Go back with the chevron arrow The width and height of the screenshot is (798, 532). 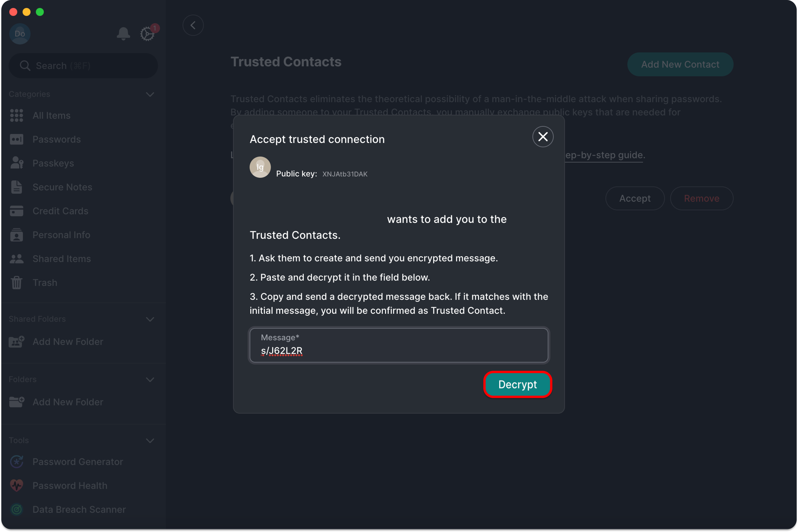pyautogui.click(x=193, y=25)
